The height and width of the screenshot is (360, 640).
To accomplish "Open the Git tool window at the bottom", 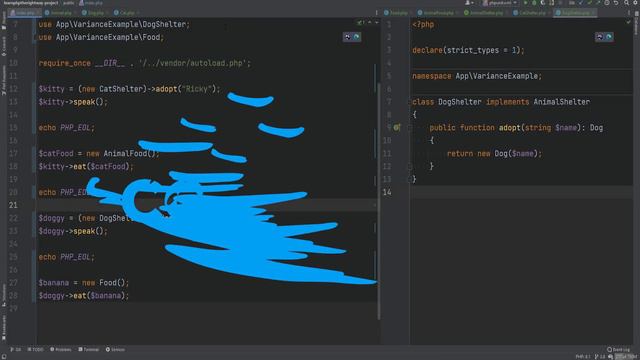I will tap(16, 350).
